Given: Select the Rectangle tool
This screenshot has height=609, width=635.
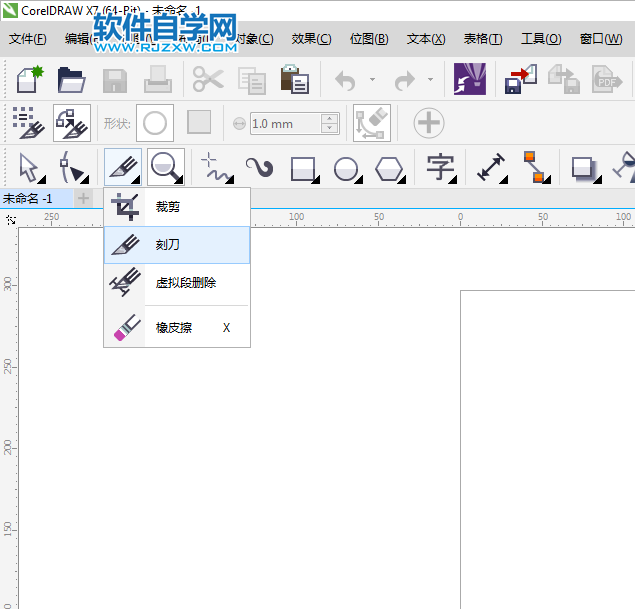Looking at the screenshot, I should (x=303, y=167).
